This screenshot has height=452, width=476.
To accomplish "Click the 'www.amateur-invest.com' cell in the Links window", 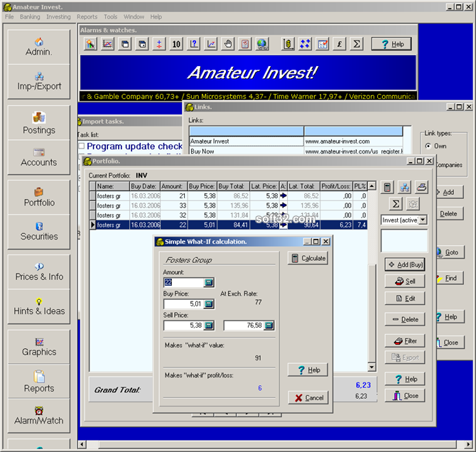I will 353,141.
